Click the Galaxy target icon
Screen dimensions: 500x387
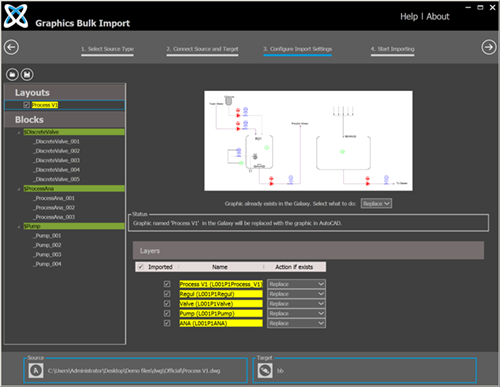tap(265, 371)
